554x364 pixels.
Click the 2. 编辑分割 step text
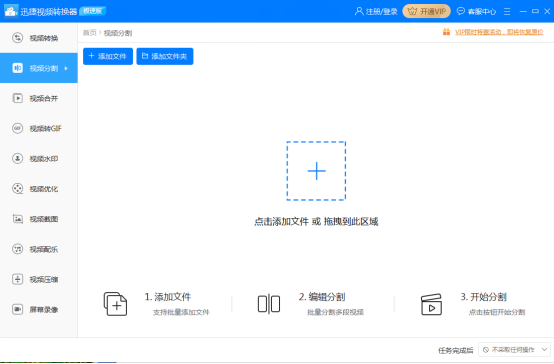(322, 297)
